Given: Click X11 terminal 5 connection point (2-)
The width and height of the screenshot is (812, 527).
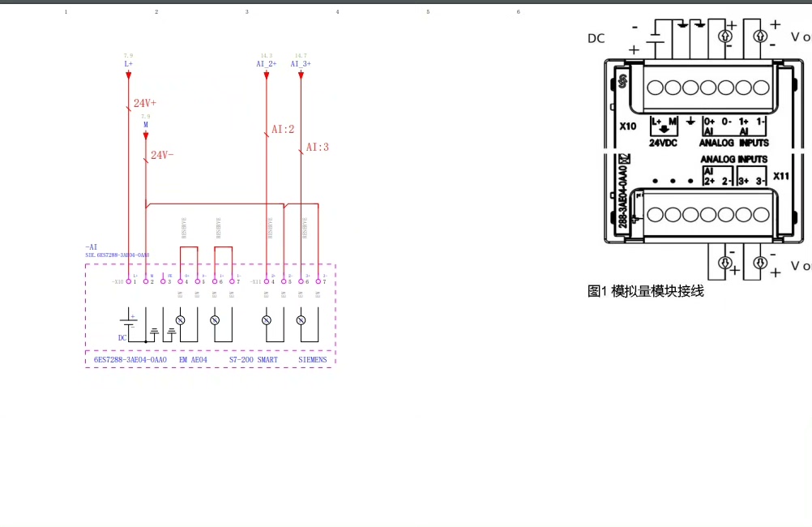Looking at the screenshot, I should tap(284, 281).
